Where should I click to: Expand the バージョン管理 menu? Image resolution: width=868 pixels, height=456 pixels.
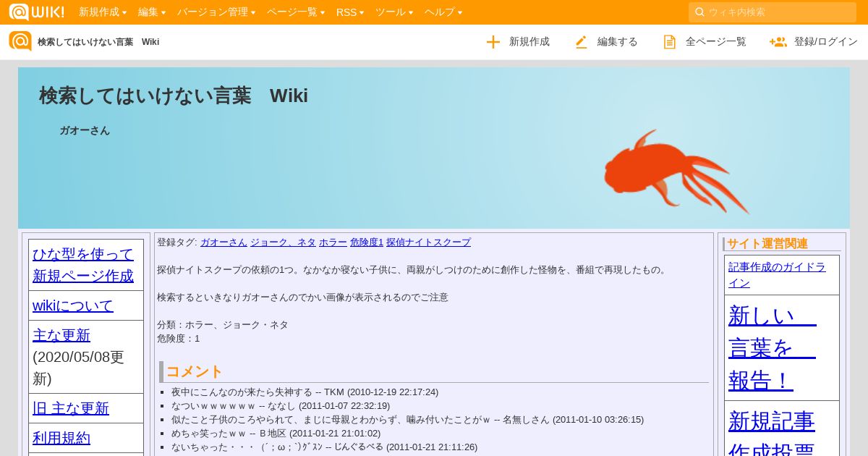(216, 12)
